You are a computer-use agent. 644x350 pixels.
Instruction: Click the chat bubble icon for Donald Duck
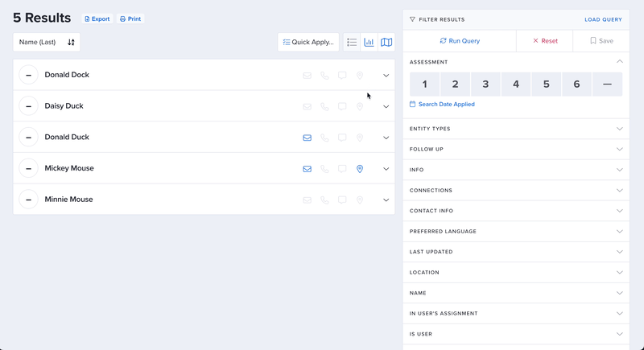point(342,138)
